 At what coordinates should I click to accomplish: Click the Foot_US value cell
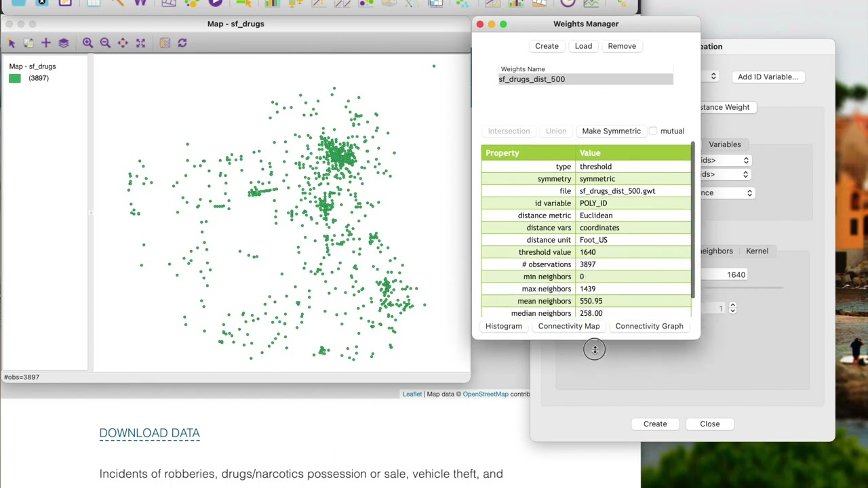(633, 240)
